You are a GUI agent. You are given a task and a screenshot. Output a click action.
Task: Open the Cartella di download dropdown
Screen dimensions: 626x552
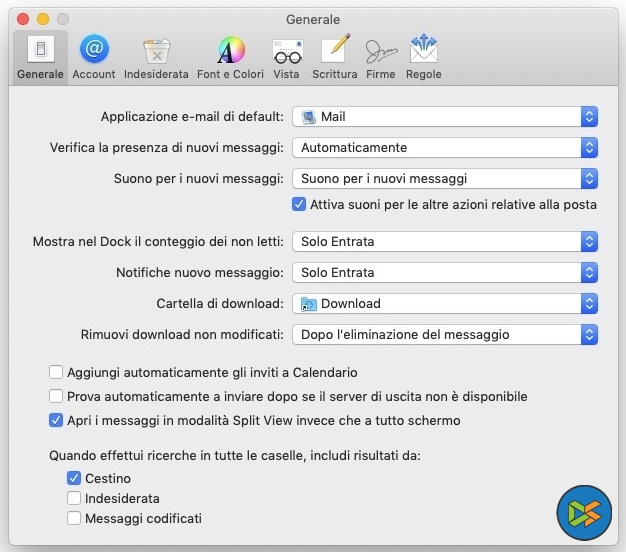445,304
